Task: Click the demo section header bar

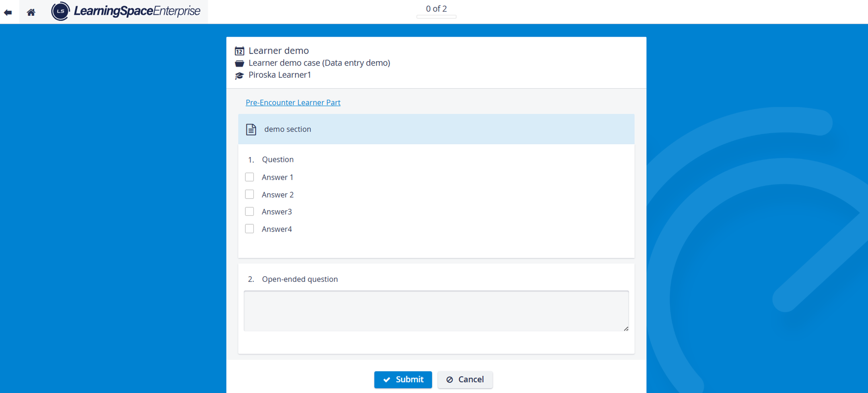Action: tap(436, 129)
